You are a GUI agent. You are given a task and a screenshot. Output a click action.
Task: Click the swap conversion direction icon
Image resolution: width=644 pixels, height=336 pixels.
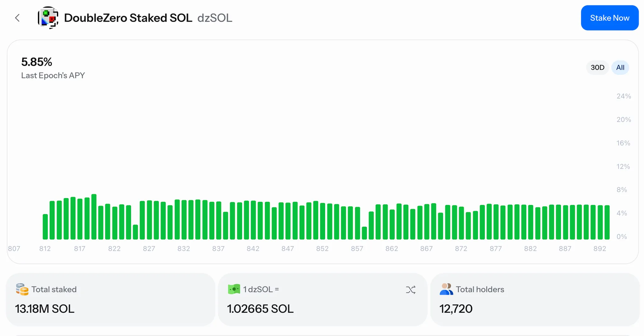410,289
